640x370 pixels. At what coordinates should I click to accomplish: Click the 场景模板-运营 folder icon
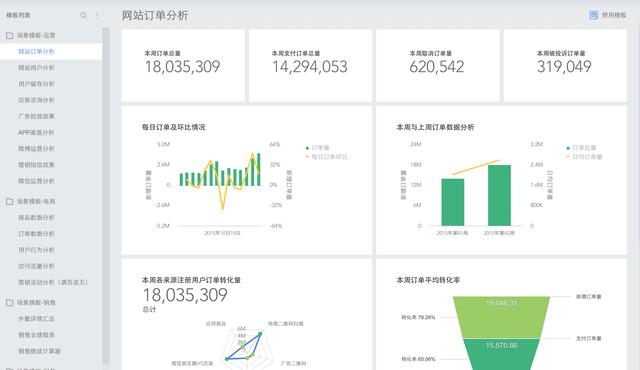tap(9, 35)
